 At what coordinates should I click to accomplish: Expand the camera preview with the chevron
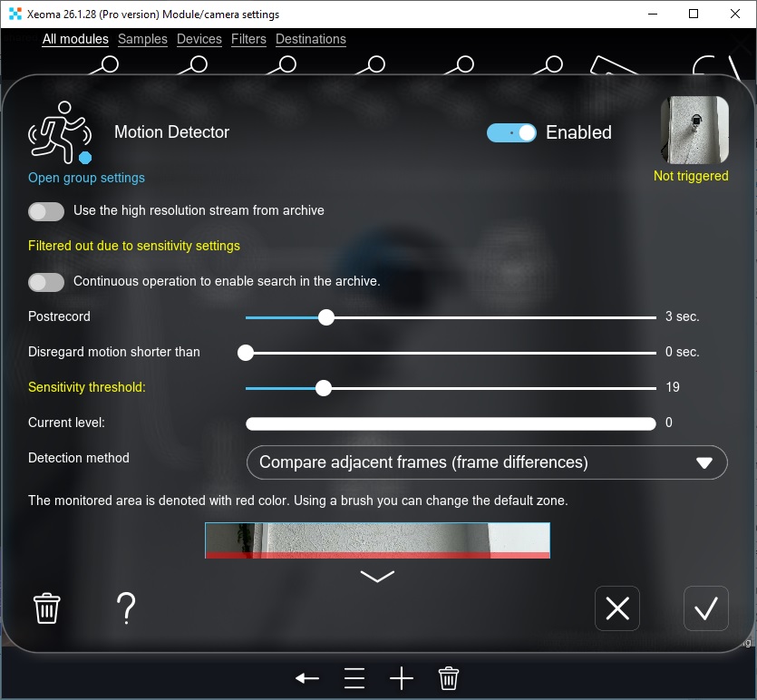click(x=377, y=575)
